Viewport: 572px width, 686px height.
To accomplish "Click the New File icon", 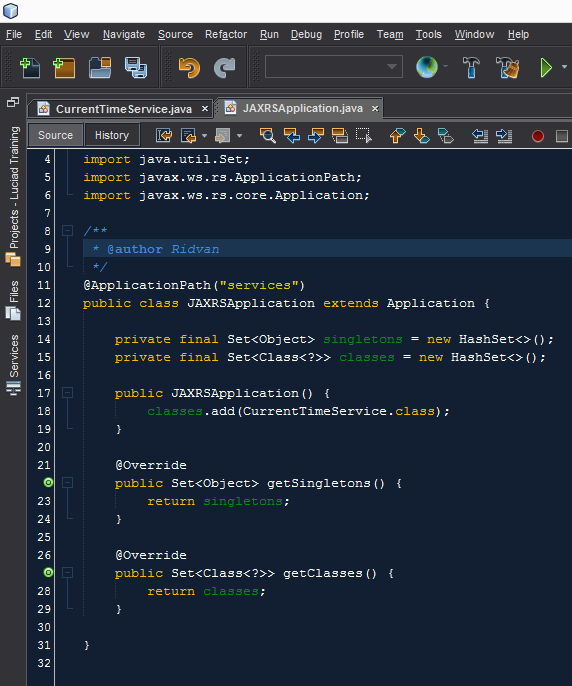I will coord(30,68).
